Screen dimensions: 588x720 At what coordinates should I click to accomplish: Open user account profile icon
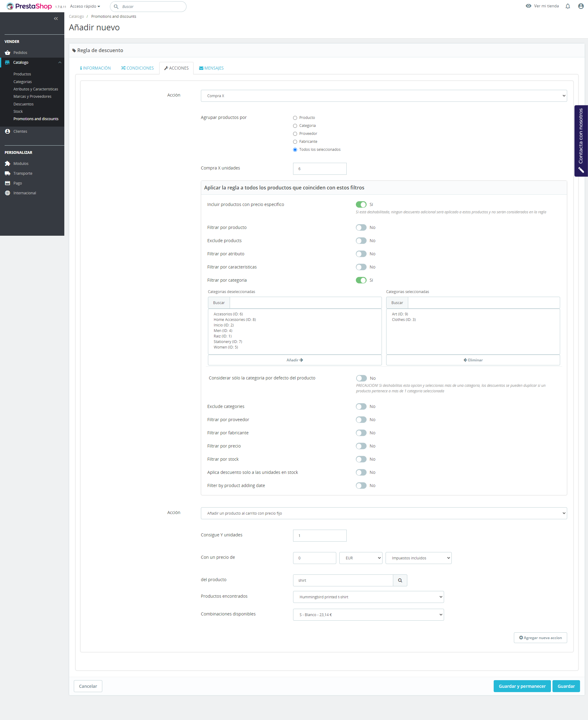point(581,6)
